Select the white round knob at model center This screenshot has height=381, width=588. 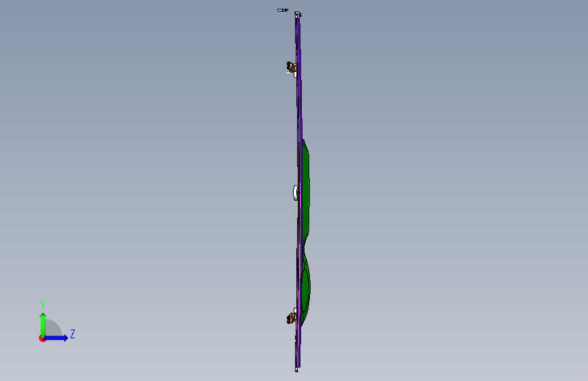[x=296, y=193]
